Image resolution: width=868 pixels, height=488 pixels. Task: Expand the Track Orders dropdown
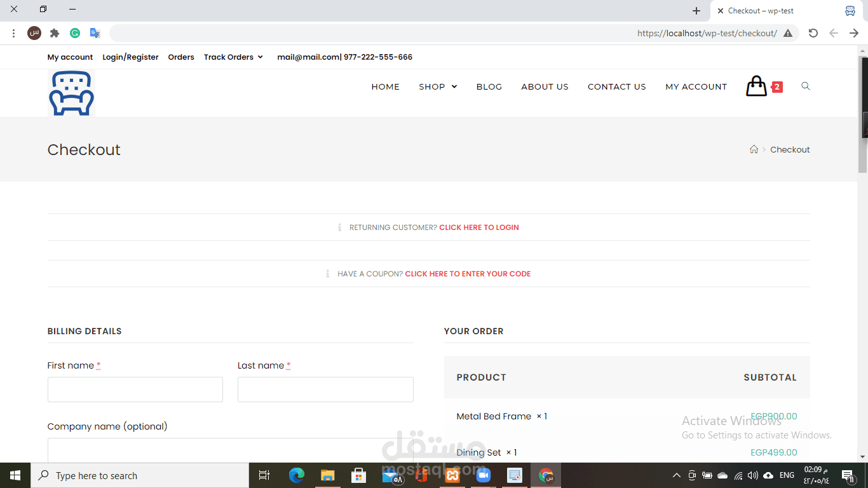[x=233, y=57]
